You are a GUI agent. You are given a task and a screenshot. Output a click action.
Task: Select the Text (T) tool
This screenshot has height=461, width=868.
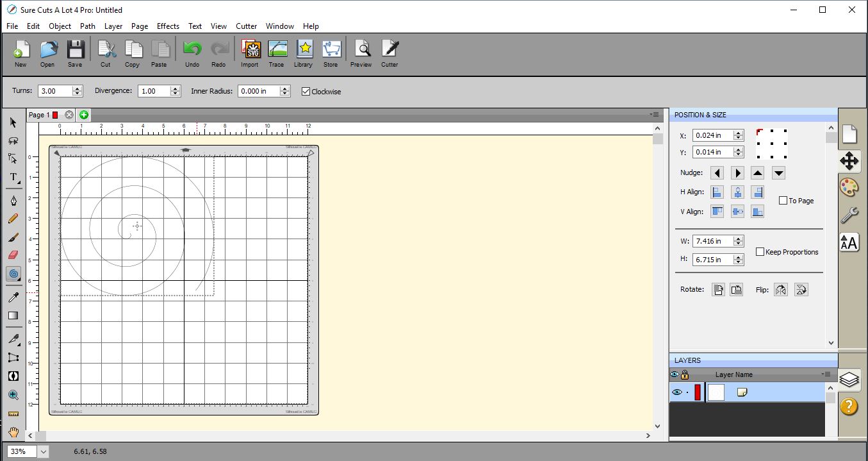coord(13,177)
